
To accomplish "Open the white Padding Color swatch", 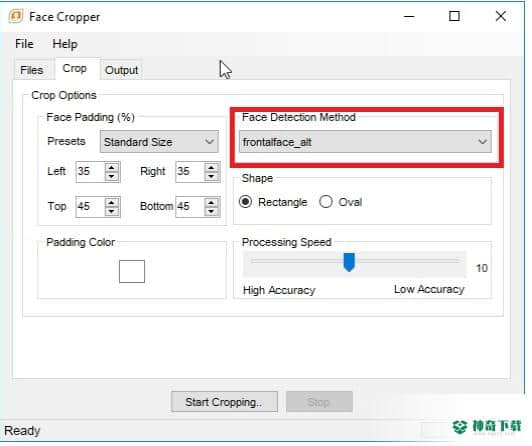I will (132, 271).
